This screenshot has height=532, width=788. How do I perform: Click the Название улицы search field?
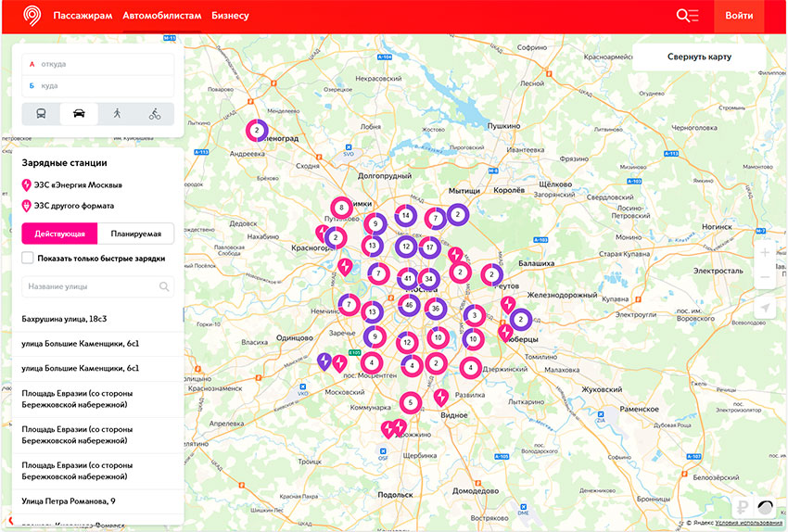click(x=98, y=286)
